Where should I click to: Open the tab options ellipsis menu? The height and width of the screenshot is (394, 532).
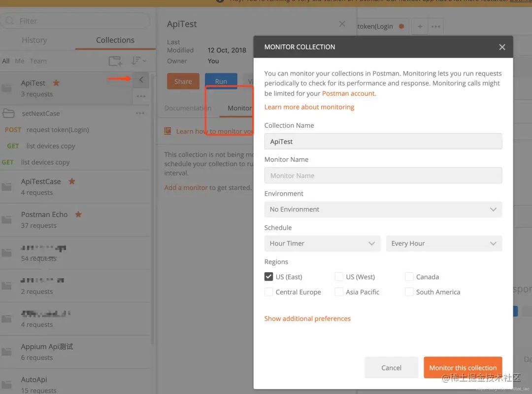tap(435, 27)
